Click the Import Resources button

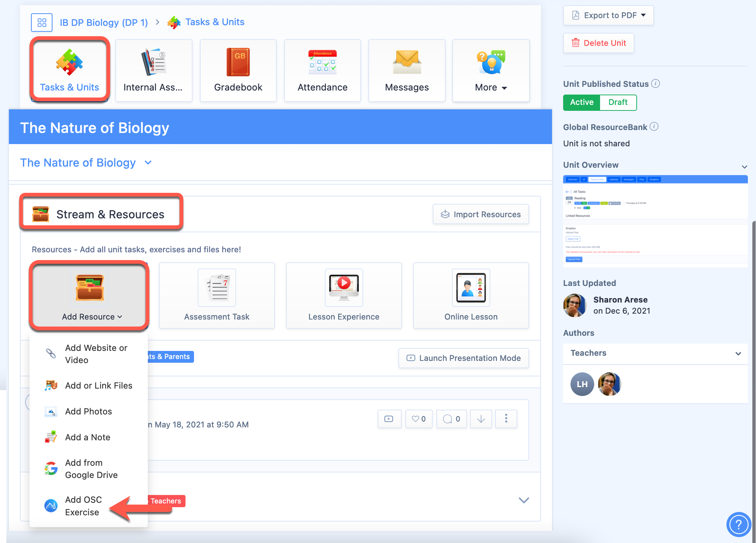pyautogui.click(x=481, y=214)
